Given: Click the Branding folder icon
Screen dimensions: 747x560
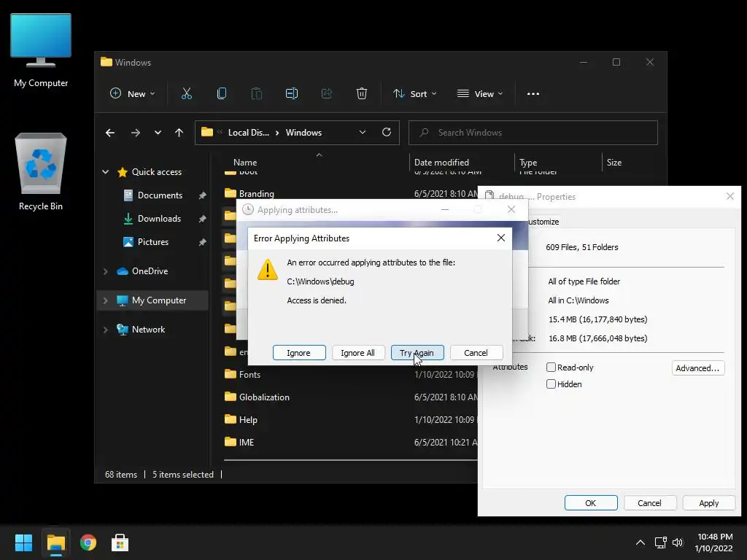Looking at the screenshot, I should pos(231,193).
